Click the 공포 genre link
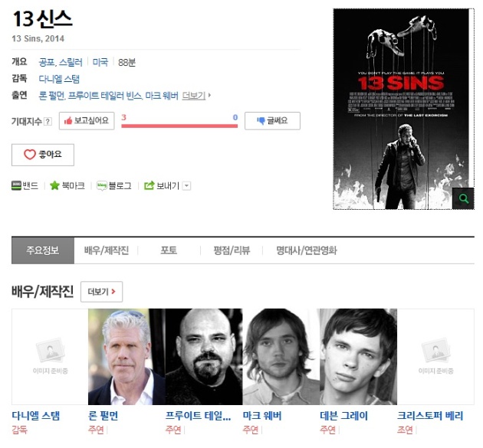This screenshot has width=483, height=448. pos(47,63)
